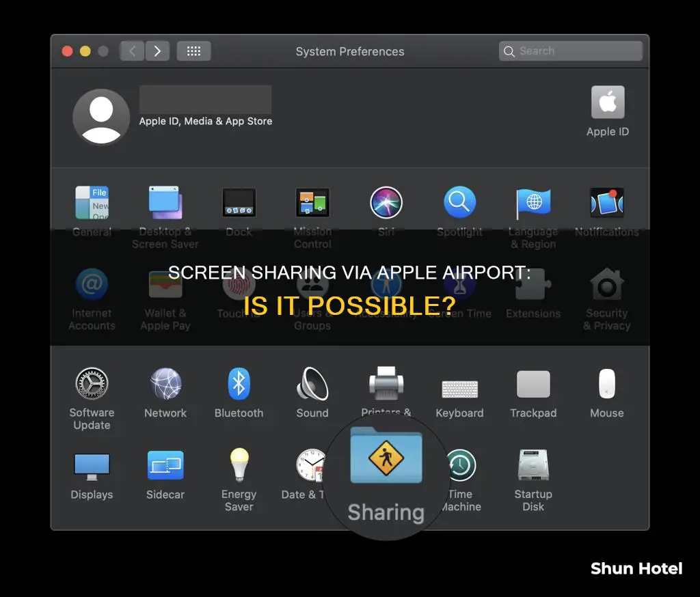The width and height of the screenshot is (700, 597).
Task: Open Internet Accounts pane
Action: (x=92, y=284)
